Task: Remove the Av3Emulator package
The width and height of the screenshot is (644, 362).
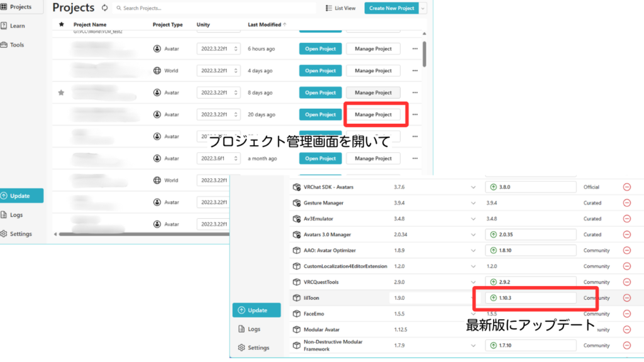Action: click(627, 219)
